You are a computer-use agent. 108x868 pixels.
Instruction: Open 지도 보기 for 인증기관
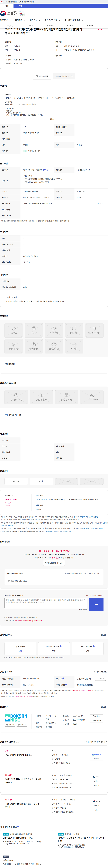[x=100, y=679]
